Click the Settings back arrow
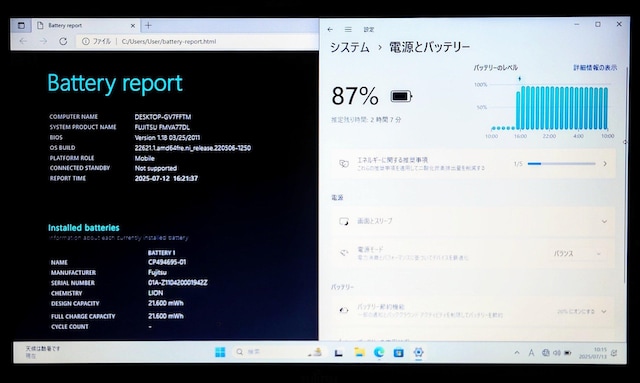Viewport: 640px width, 383px height. point(330,29)
